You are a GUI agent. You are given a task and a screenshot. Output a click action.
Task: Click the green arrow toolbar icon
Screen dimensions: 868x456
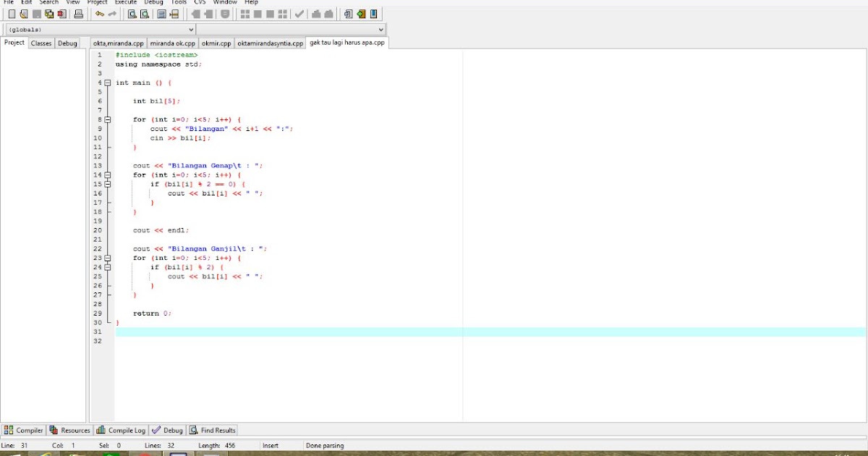361,14
